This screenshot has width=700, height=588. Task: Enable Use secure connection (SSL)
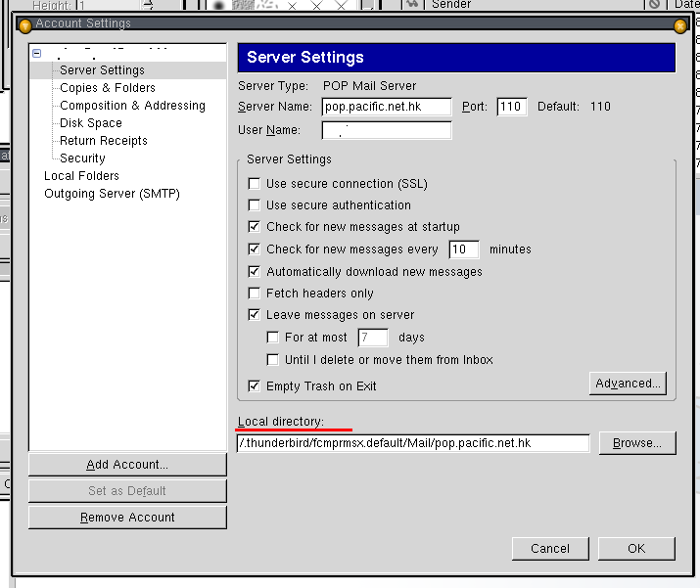pos(255,184)
